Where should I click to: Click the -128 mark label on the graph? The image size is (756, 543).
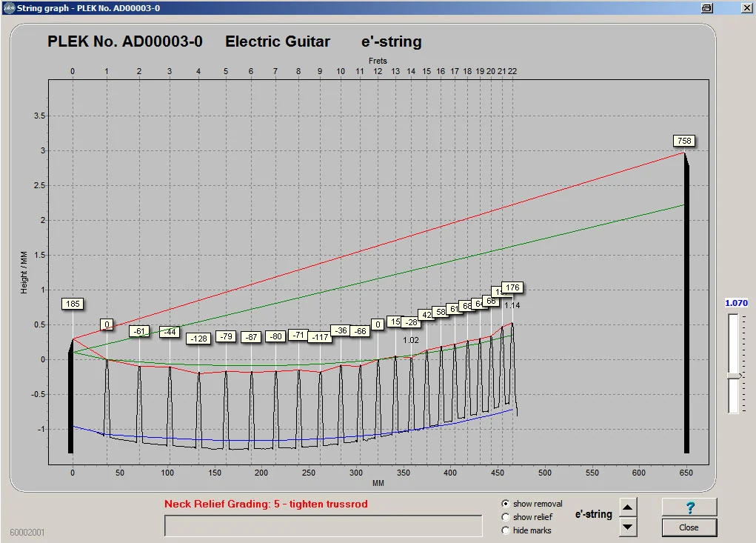pyautogui.click(x=198, y=339)
